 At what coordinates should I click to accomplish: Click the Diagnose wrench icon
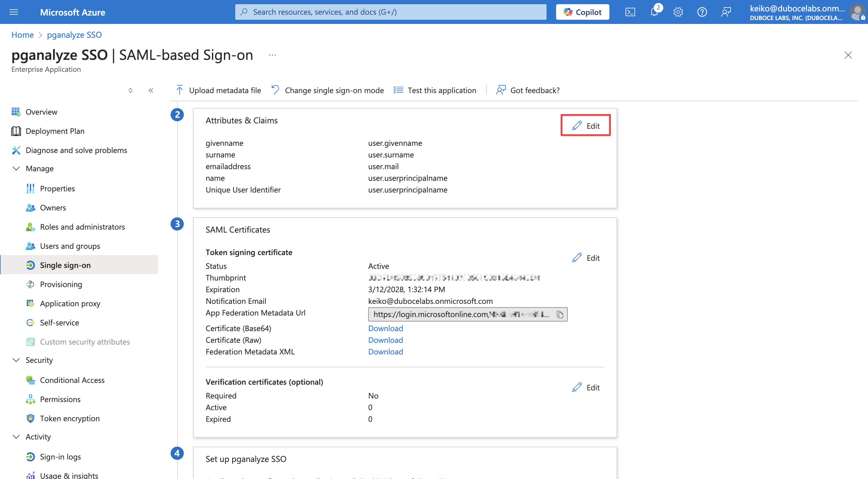tap(16, 150)
